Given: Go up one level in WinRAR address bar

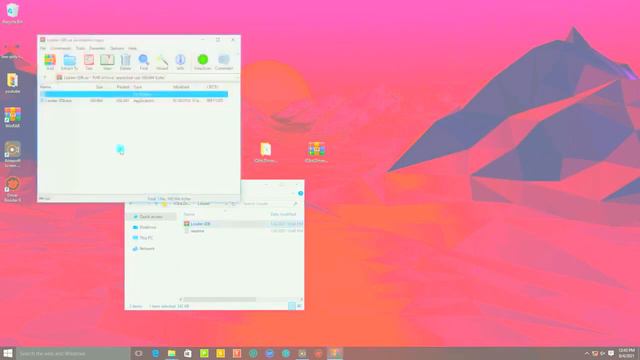Looking at the screenshot, I should pyautogui.click(x=45, y=78).
